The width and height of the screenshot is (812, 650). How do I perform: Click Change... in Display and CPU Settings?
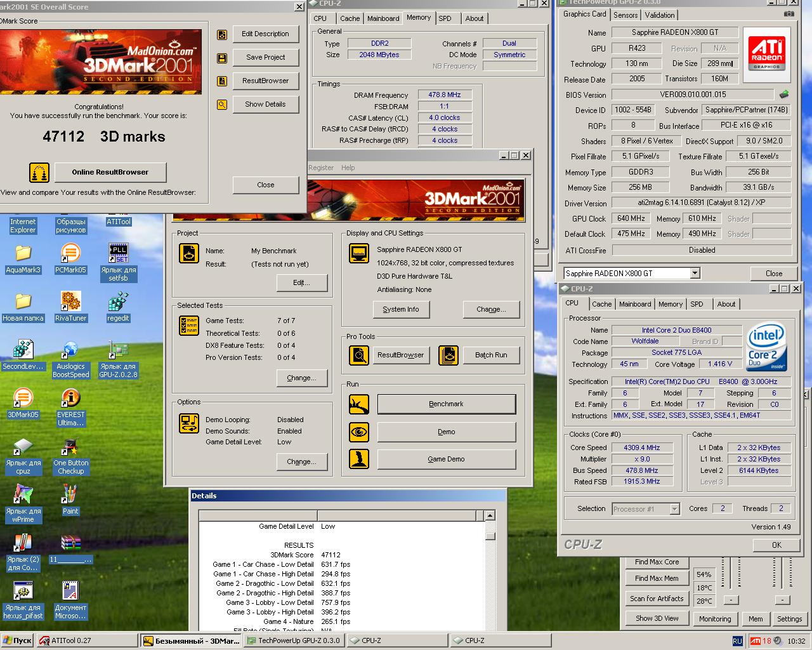[492, 310]
